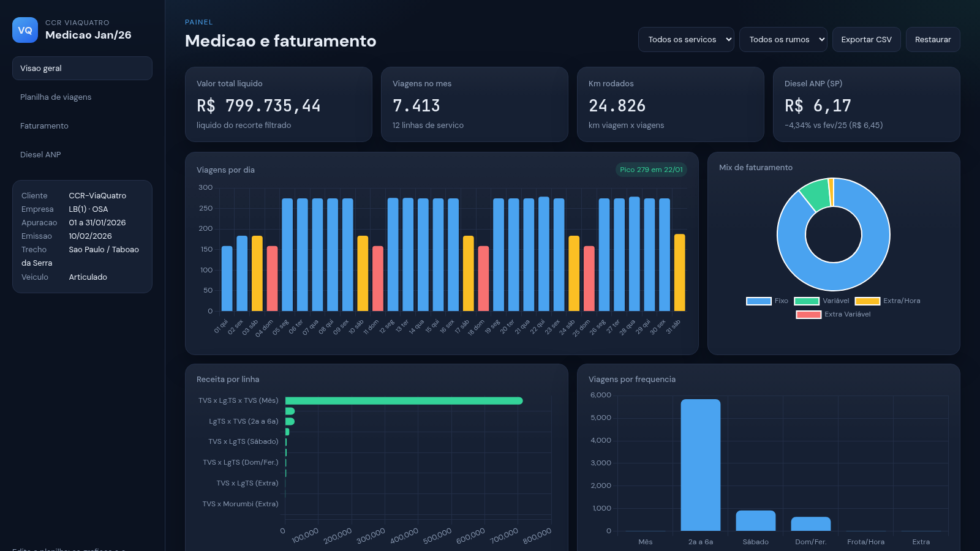
Task: Go to Planilha de viagens
Action: 82,97
